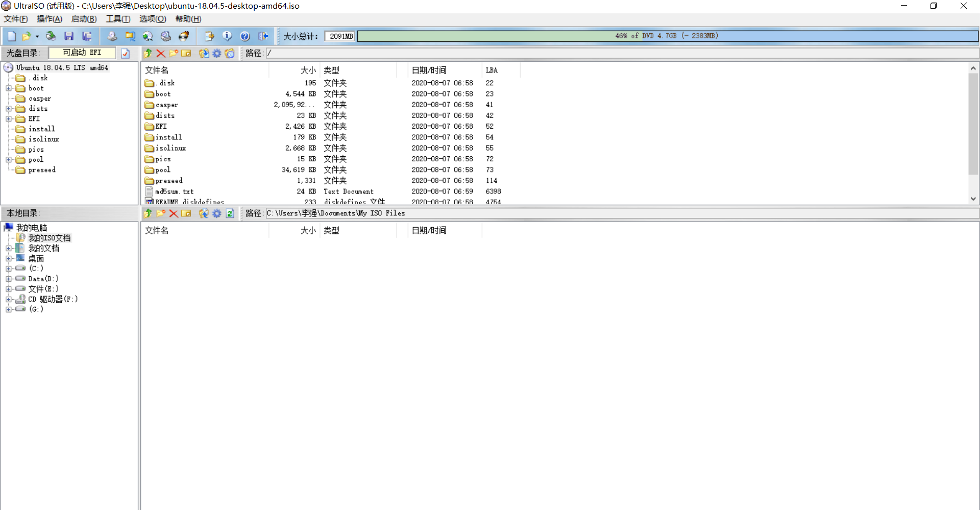980x510 pixels.
Task: Sort by LBA column header
Action: (501, 70)
